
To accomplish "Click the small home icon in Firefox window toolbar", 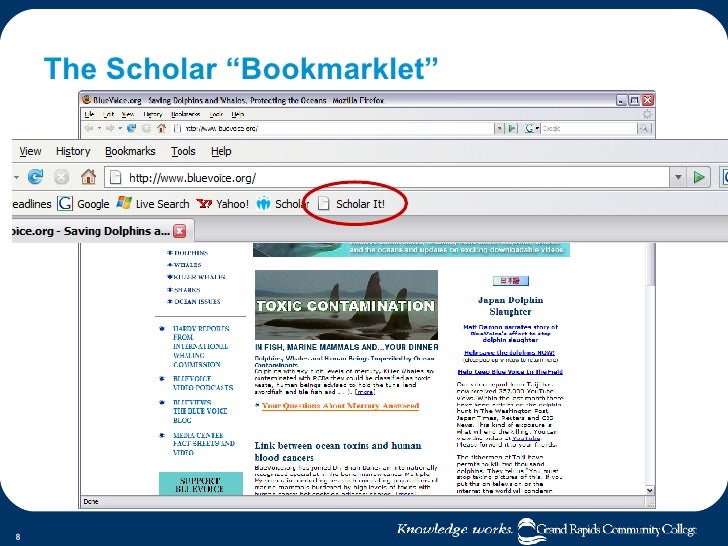I will 161,128.
